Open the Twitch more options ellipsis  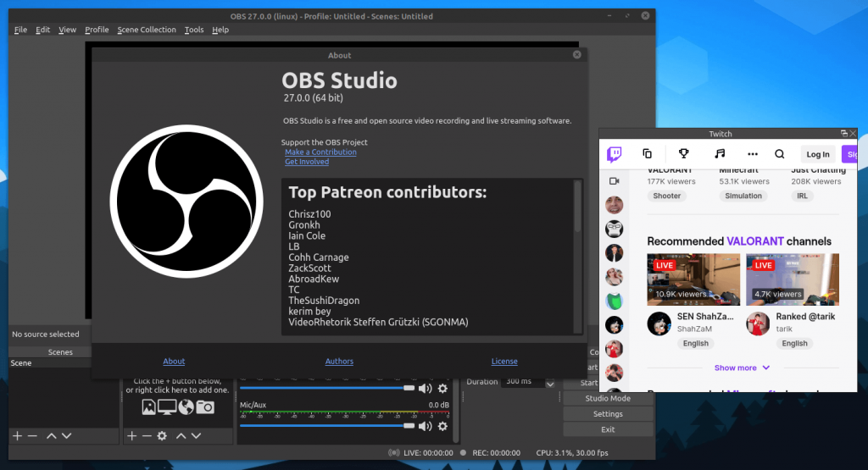(752, 154)
